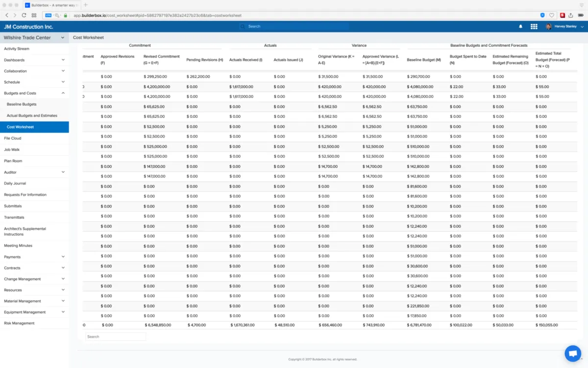Click the battery saver icon
Image resolution: width=588 pixels, height=368 pixels.
point(581,15)
